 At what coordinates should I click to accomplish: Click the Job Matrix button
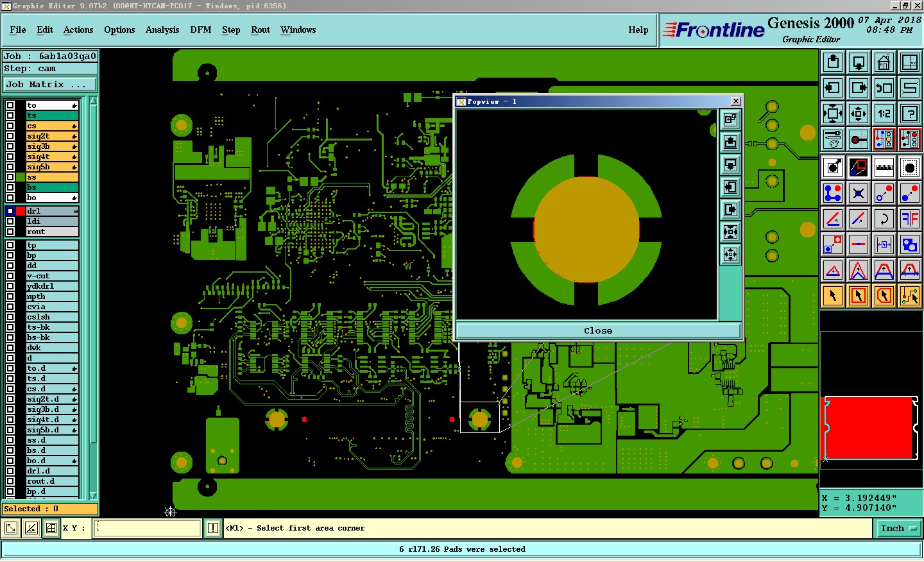point(50,84)
